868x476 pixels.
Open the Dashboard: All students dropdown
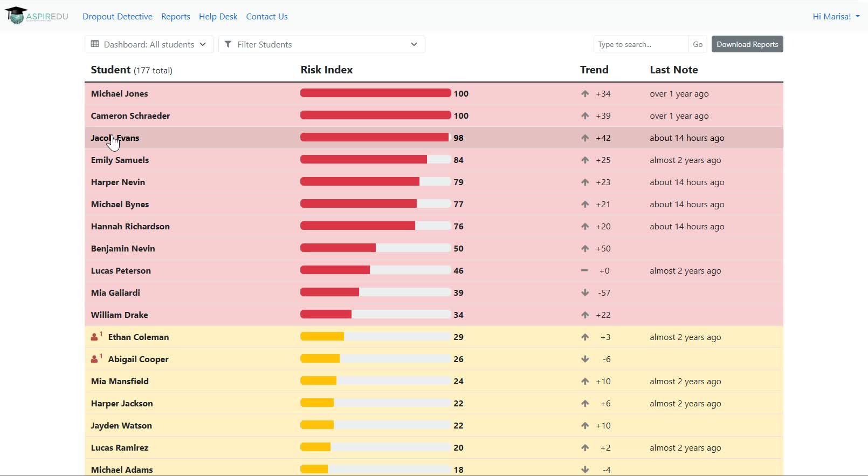pos(149,44)
